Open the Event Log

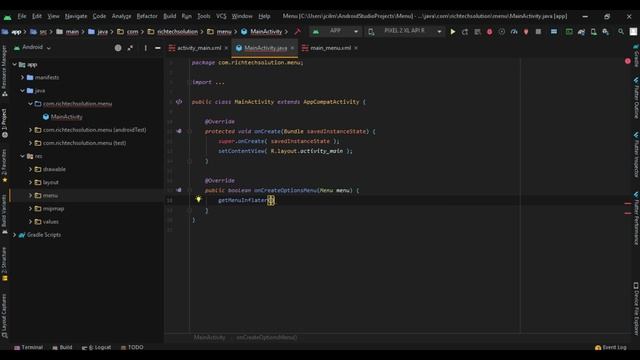point(611,347)
